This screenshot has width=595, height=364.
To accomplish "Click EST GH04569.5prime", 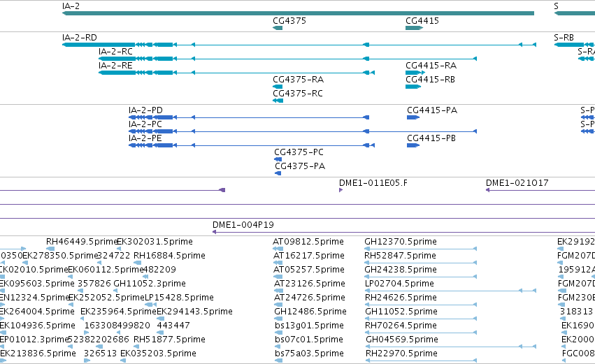I will pyautogui.click(x=402, y=340).
